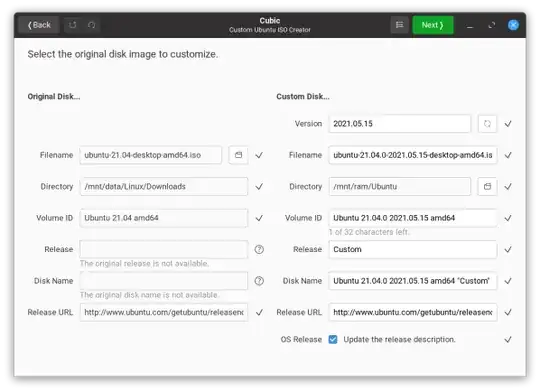Open the list view icon beside Next

point(399,25)
